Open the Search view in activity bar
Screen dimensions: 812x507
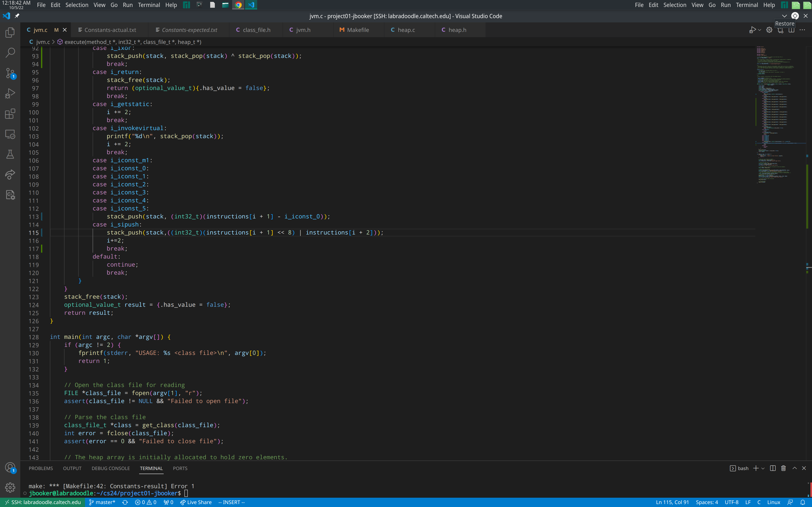[10, 53]
